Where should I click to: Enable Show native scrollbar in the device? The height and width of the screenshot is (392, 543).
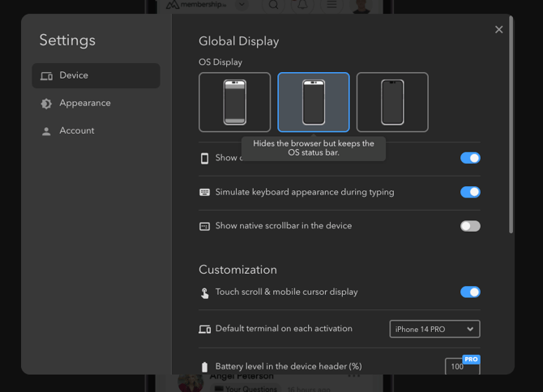coord(470,226)
